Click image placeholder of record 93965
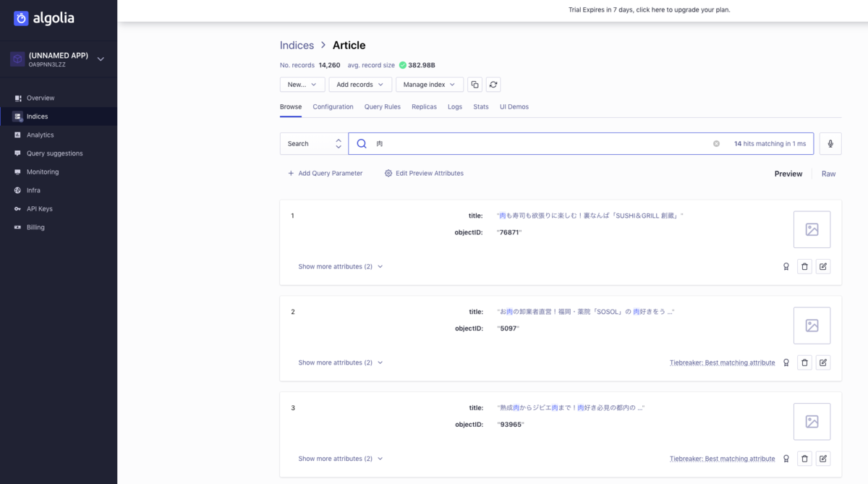The image size is (868, 484). [x=812, y=422]
